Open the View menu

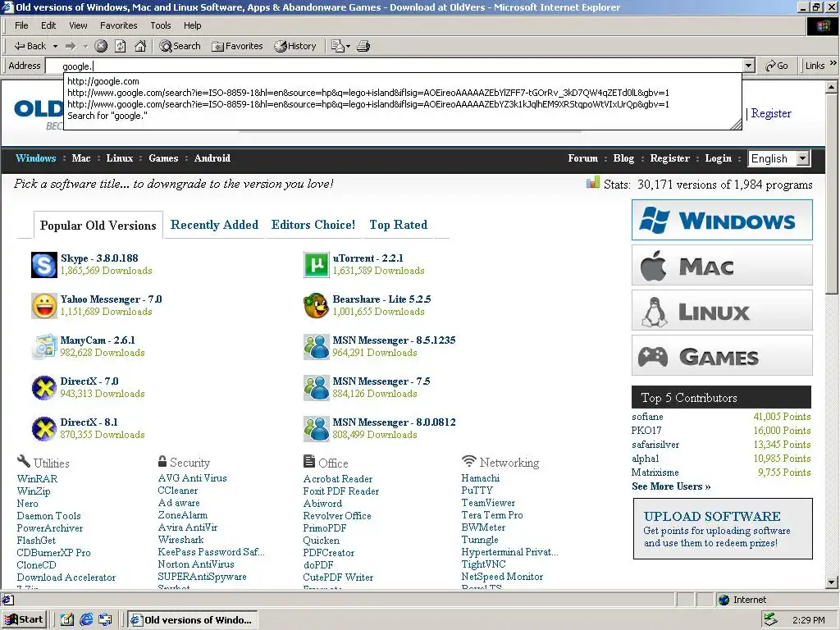tap(78, 25)
